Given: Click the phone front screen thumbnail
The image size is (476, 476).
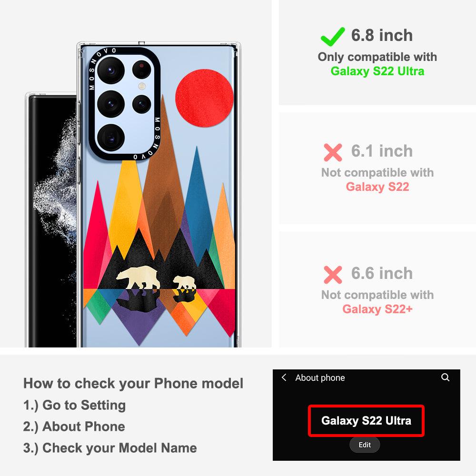Looking at the screenshot, I should (51, 220).
